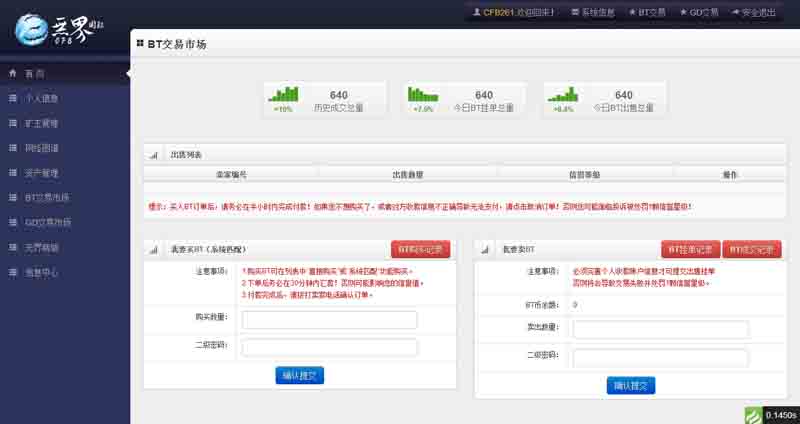Click the star icon beside BT交易

point(633,12)
